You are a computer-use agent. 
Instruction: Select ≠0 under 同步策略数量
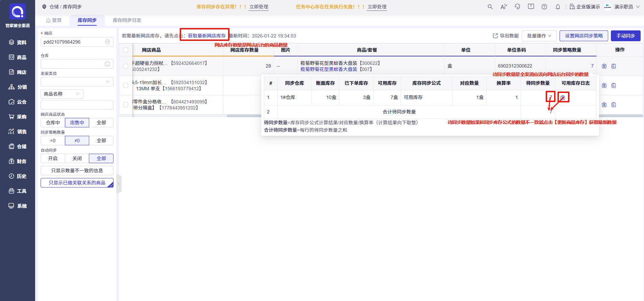click(x=77, y=141)
